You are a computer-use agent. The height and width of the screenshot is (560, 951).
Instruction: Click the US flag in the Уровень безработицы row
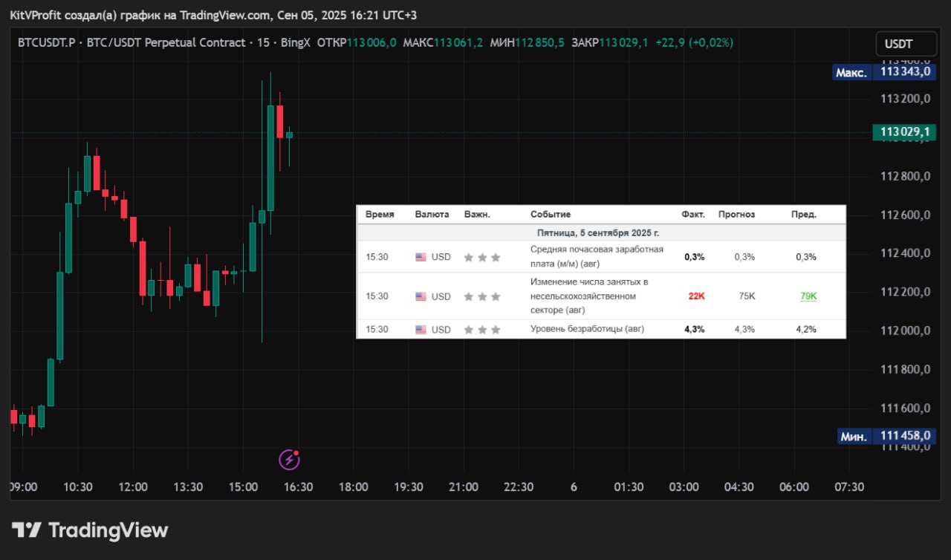tap(421, 329)
